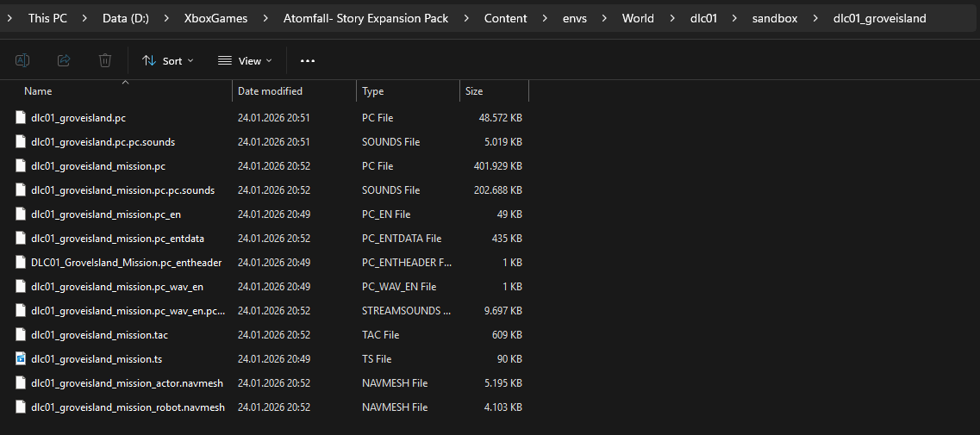
Task: Open the See more three-dots menu
Action: pos(308,60)
